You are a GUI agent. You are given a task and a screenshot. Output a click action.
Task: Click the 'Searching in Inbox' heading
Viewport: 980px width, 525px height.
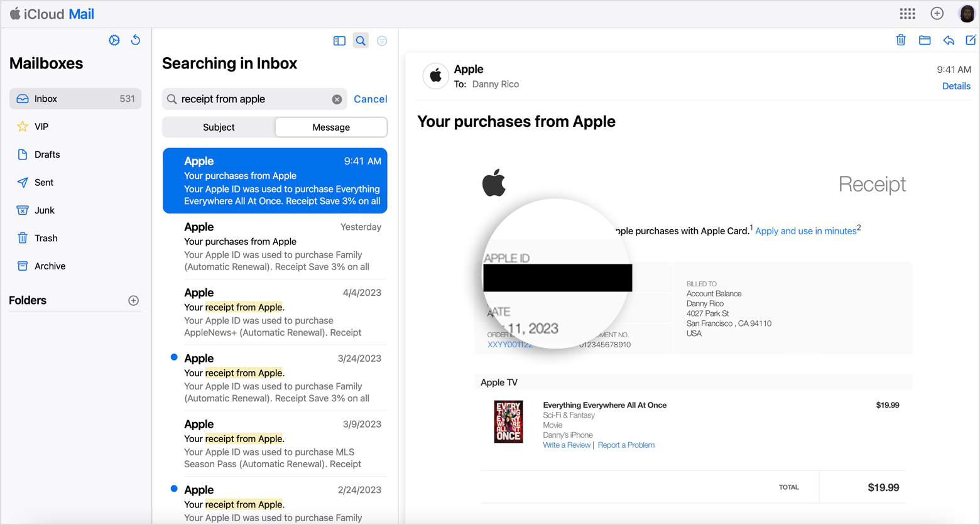pos(229,63)
